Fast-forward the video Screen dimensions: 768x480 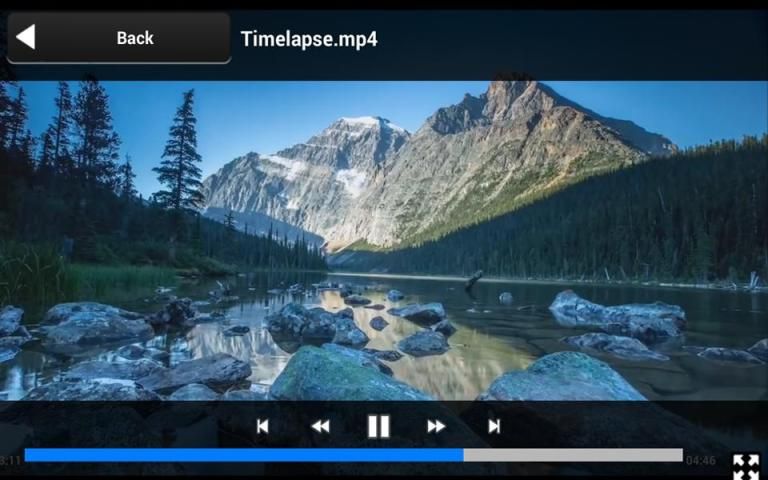(436, 426)
